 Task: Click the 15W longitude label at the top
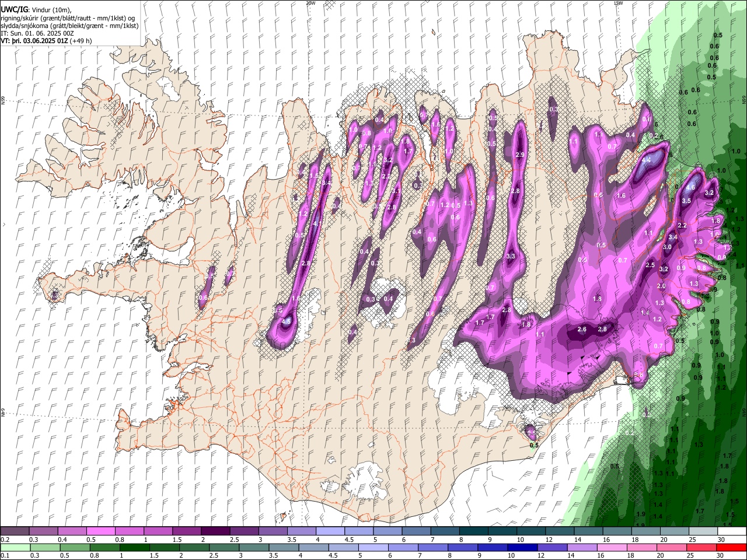click(x=618, y=3)
